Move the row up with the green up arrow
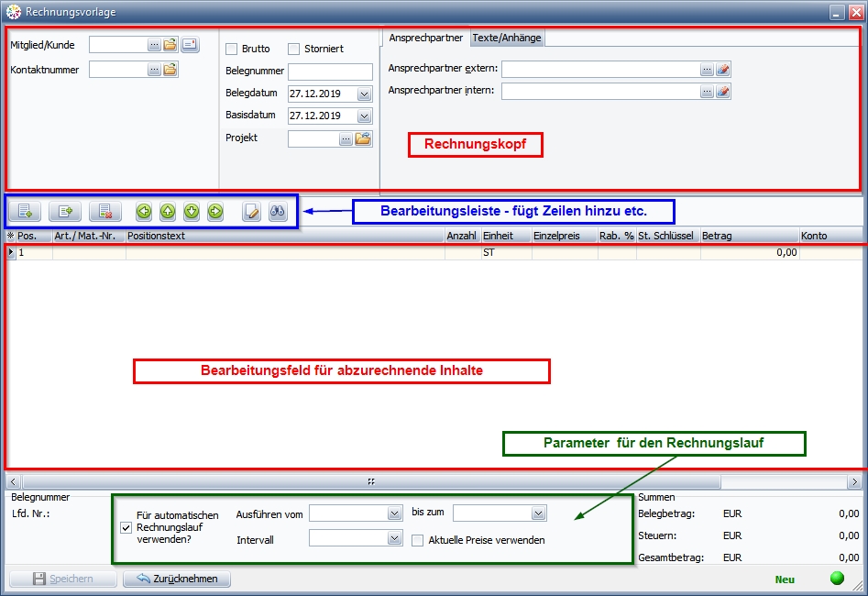Image resolution: width=868 pixels, height=596 pixels. click(x=168, y=211)
